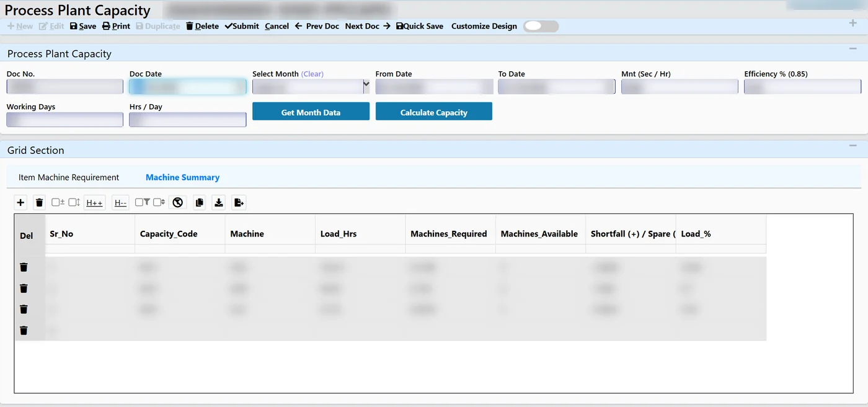Collapse the Grid Section panel
Image resolution: width=868 pixels, height=407 pixels.
tap(852, 146)
